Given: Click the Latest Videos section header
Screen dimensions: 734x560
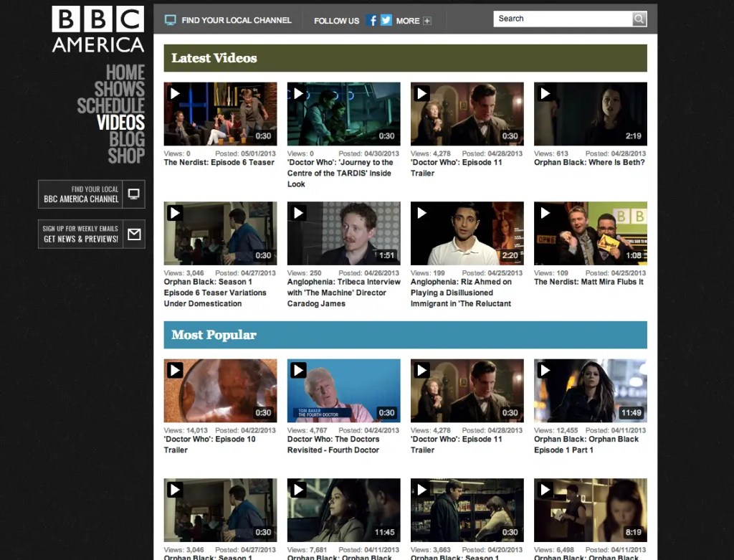Looking at the screenshot, I should click(406, 58).
